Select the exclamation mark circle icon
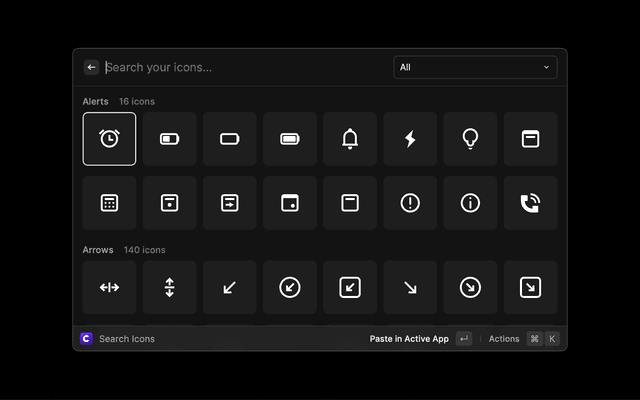 click(x=409, y=203)
